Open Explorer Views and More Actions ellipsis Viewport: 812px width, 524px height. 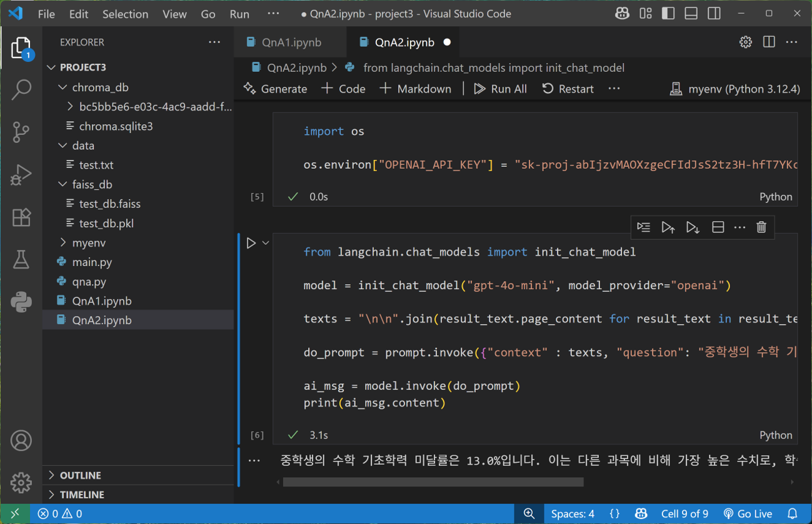point(214,42)
